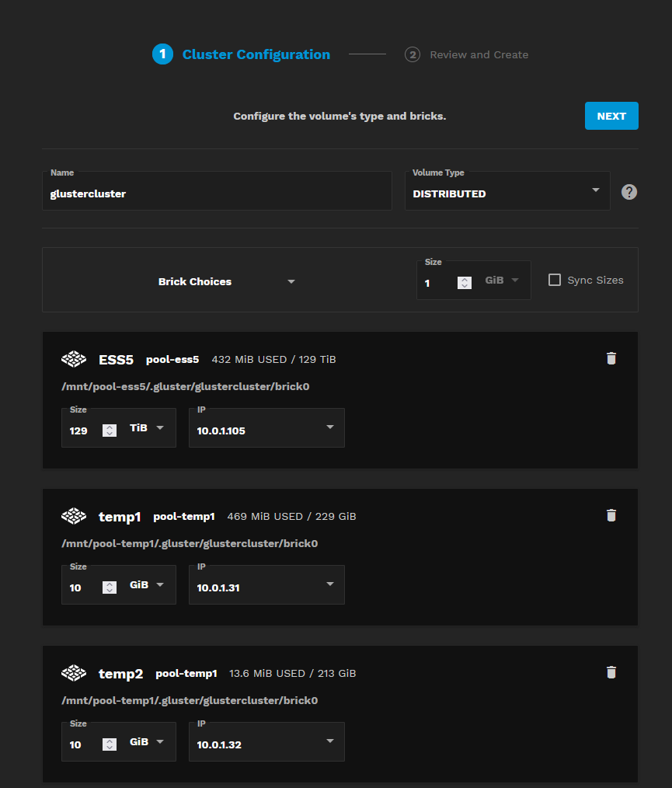Open the top GiB unit dropdown
Image resolution: width=672 pixels, height=788 pixels.
[501, 280]
